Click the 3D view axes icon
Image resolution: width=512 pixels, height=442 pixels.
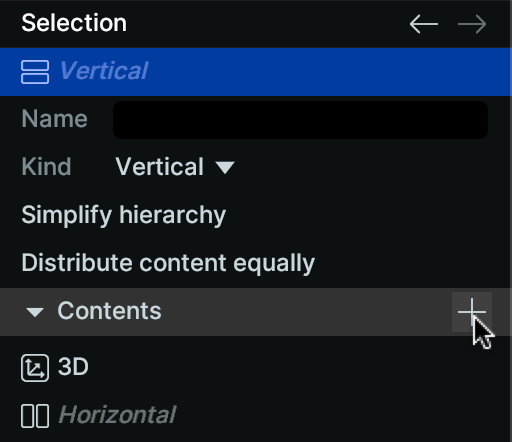point(35,368)
